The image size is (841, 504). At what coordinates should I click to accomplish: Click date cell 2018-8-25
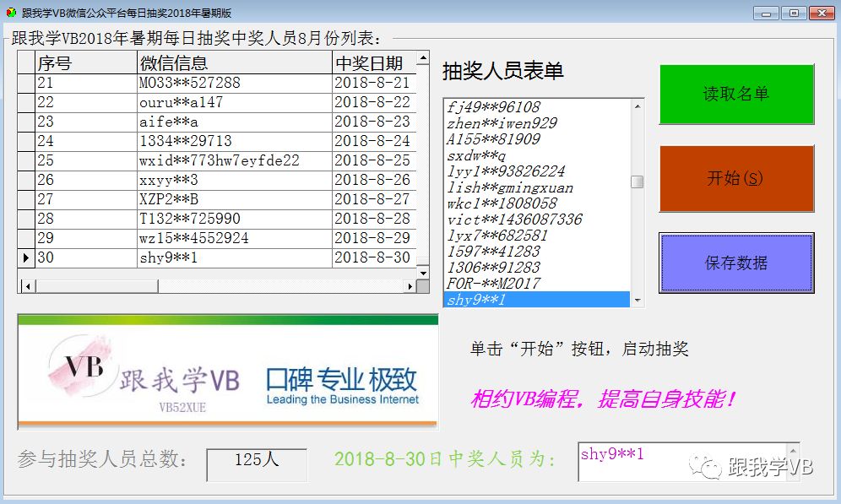(x=374, y=160)
